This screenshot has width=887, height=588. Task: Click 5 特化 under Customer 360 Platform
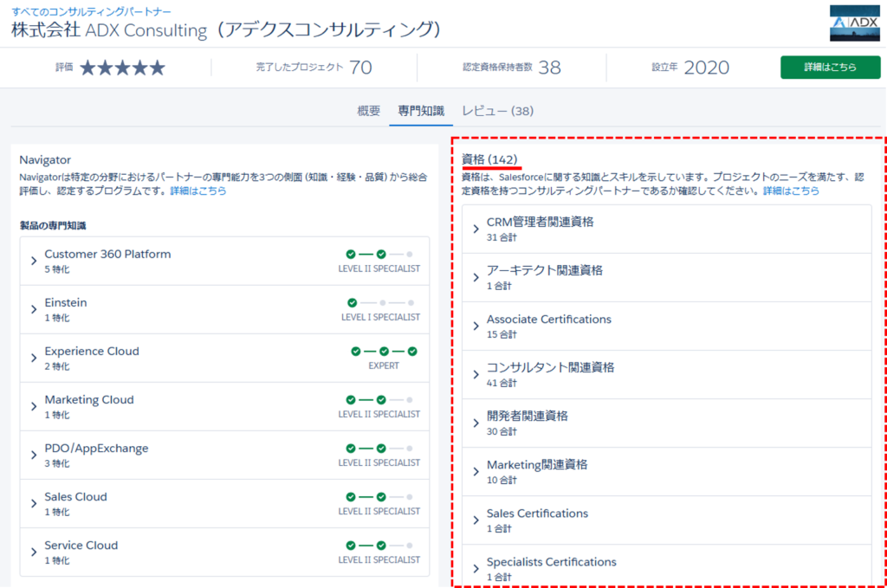57,269
